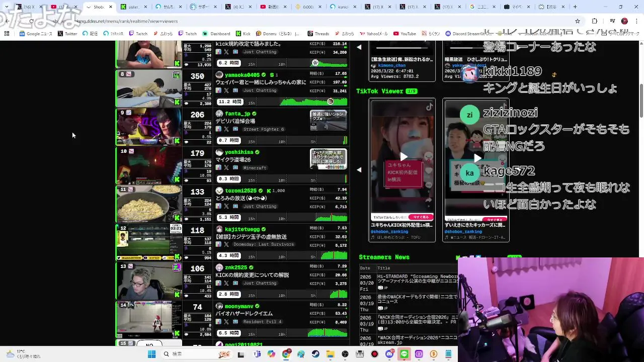Collapse the TikTok Viewer panel with the left arrow
Image resolution: width=644 pixels, height=362 pixels.
click(359, 170)
